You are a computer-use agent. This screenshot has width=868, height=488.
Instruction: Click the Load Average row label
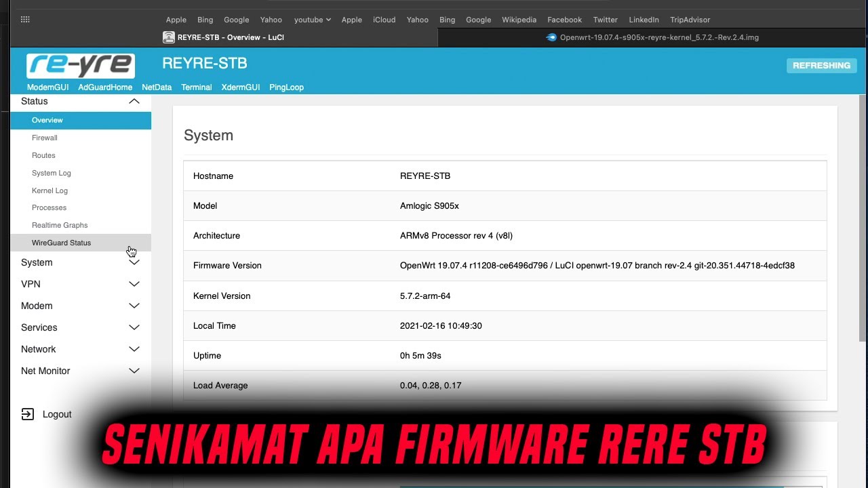220,386
